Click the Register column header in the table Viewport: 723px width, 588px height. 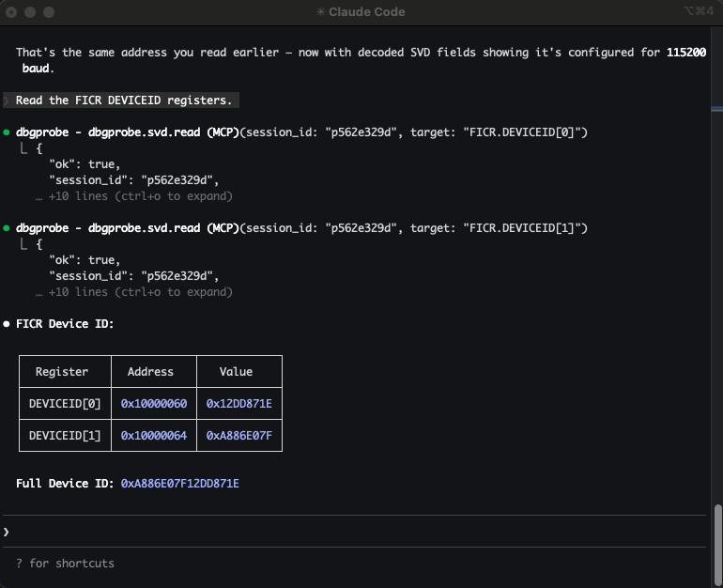[x=62, y=372]
